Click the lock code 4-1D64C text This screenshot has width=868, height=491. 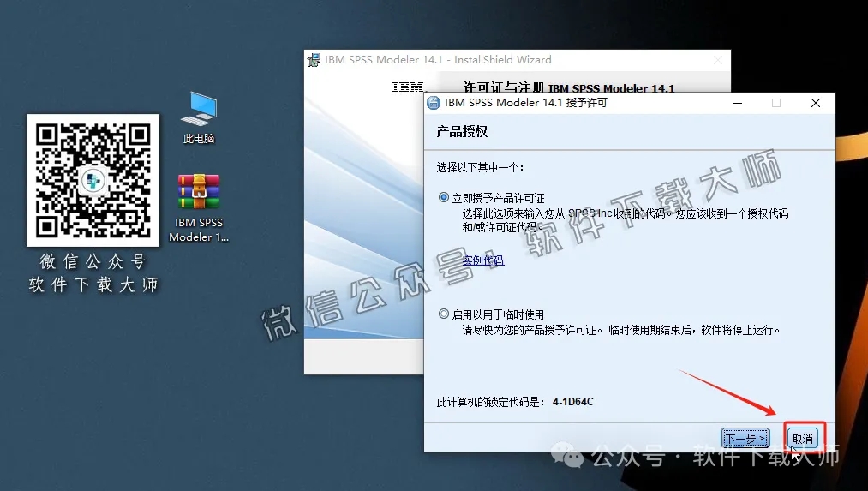[573, 402]
